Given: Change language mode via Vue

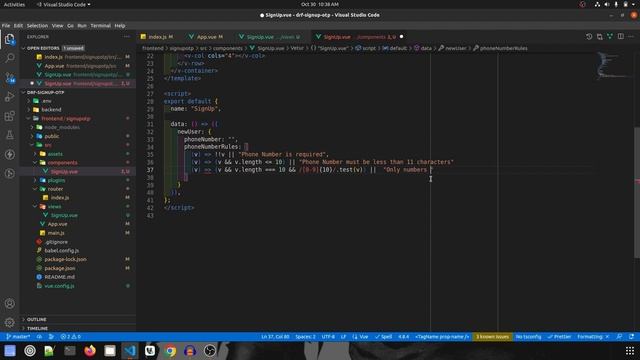Looking at the screenshot, I should click(x=360, y=337).
